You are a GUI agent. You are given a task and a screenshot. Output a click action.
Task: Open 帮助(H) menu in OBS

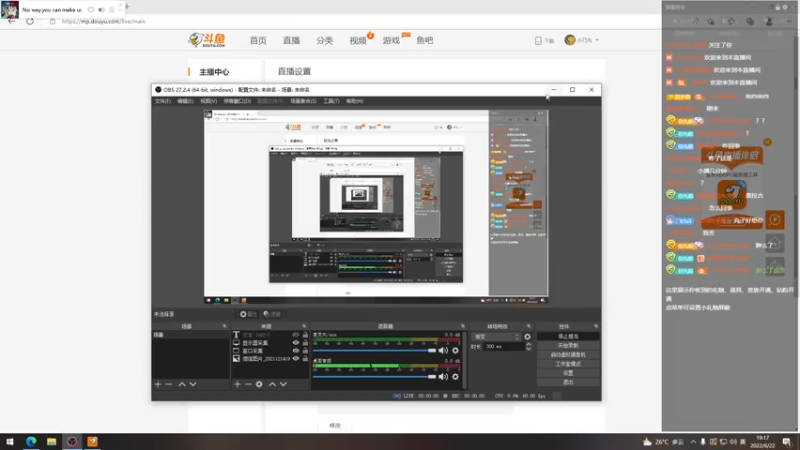tap(355, 101)
